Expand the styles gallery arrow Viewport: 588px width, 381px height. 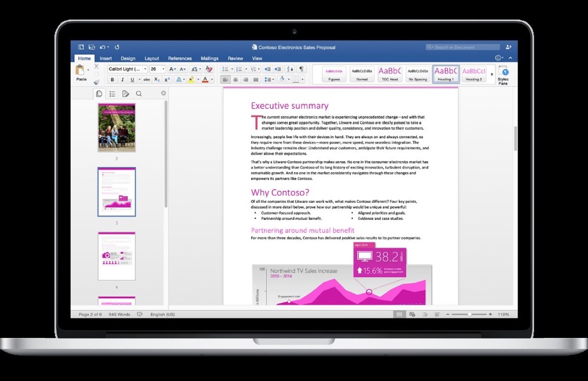[x=492, y=74]
